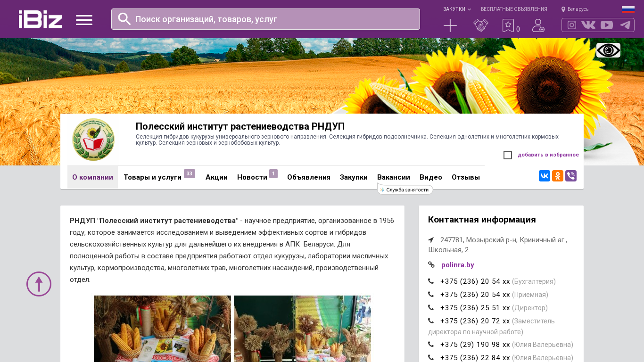
Task: Click the company logo emblem
Action: click(93, 140)
